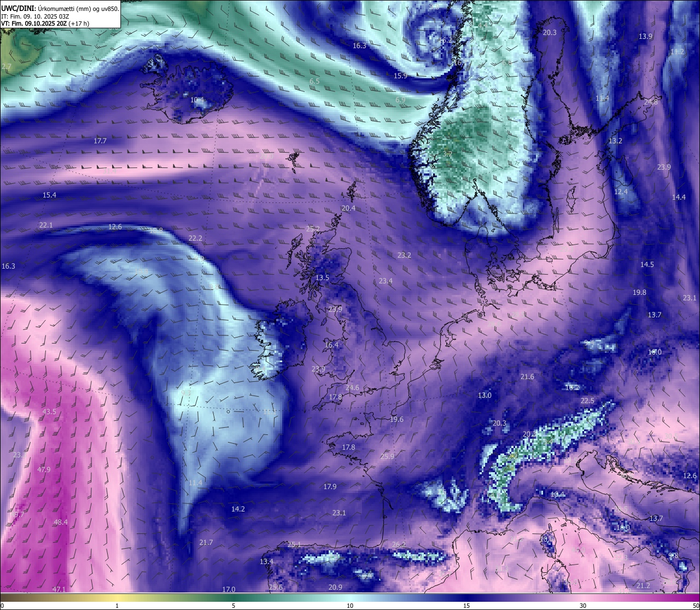Click the 25.6 value over Spain
The image size is (700, 610).
[276, 587]
